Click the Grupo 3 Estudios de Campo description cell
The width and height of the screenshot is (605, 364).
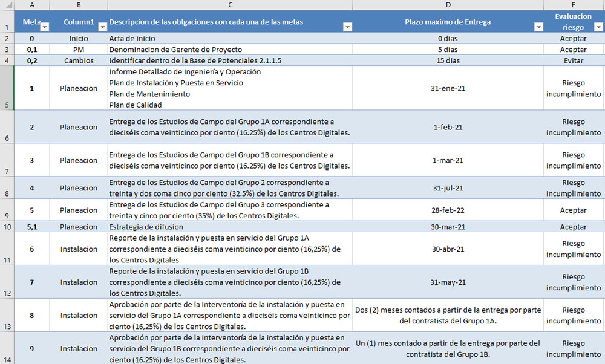click(x=230, y=210)
